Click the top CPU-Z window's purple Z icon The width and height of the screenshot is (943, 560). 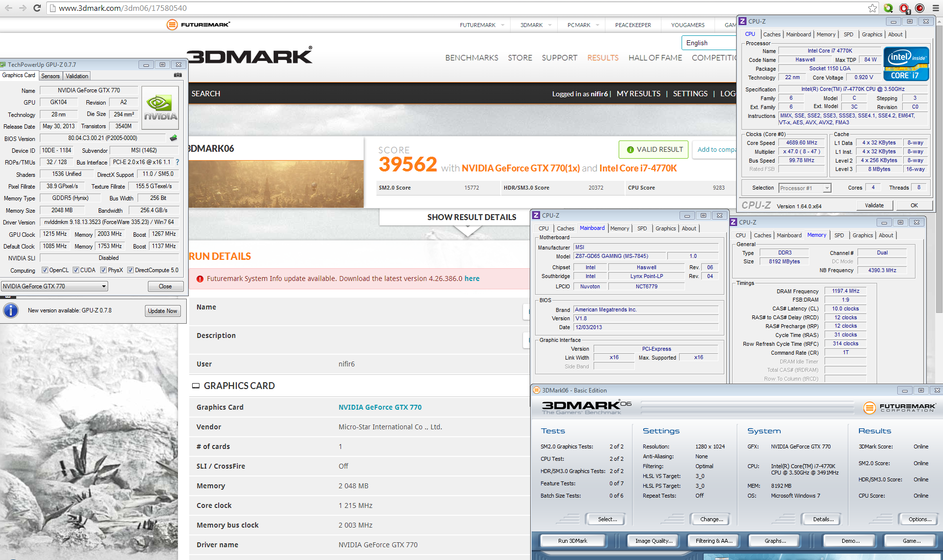coord(743,21)
